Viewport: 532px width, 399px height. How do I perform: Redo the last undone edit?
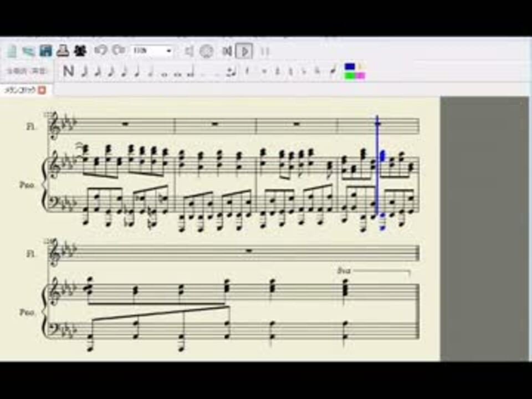[x=119, y=50]
